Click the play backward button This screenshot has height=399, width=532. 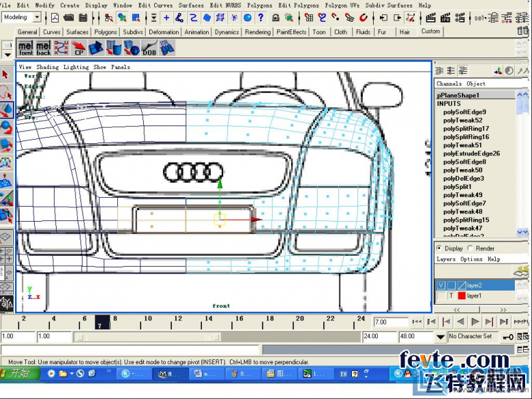tap(460, 321)
